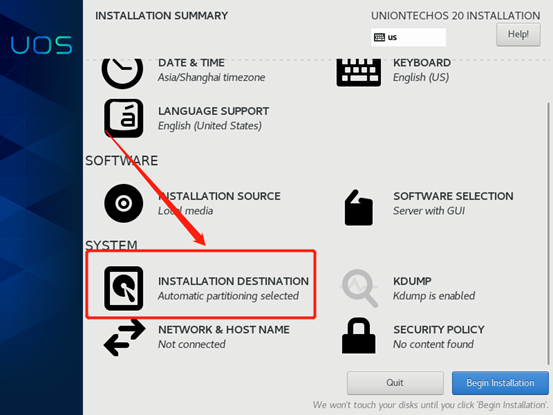This screenshot has width=553, height=415.
Task: Open Software Selection package icon
Action: (x=359, y=207)
